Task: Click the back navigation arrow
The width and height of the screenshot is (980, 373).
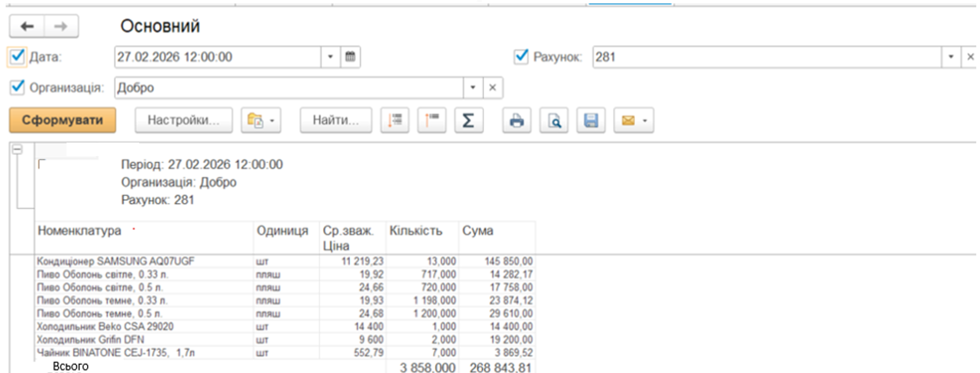Action: (x=27, y=26)
